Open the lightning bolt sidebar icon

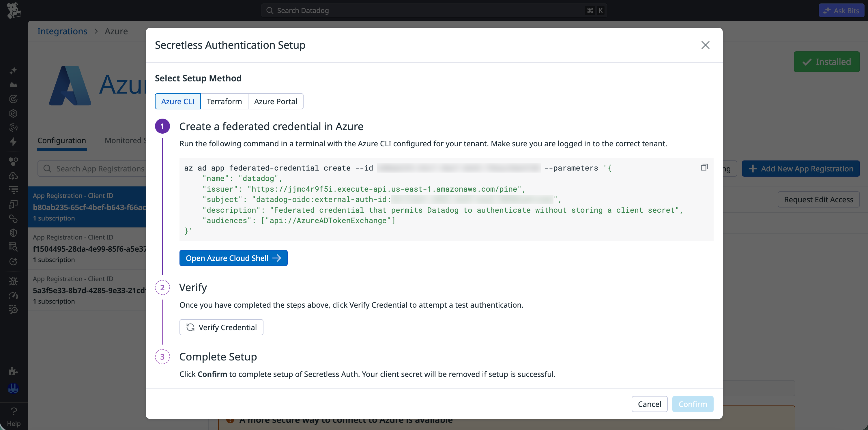[13, 141]
